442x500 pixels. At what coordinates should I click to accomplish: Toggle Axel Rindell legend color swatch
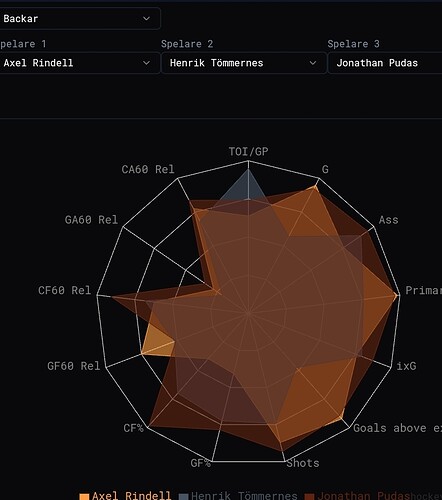coord(84,496)
